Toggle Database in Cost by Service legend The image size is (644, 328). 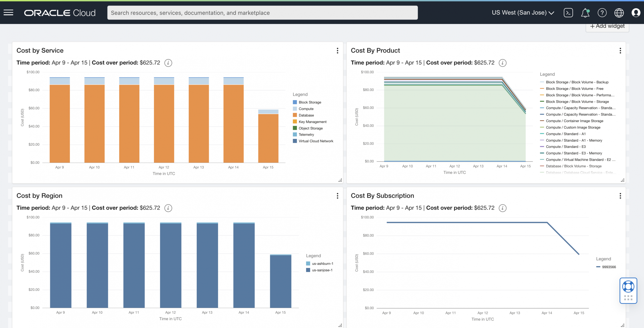pos(306,115)
